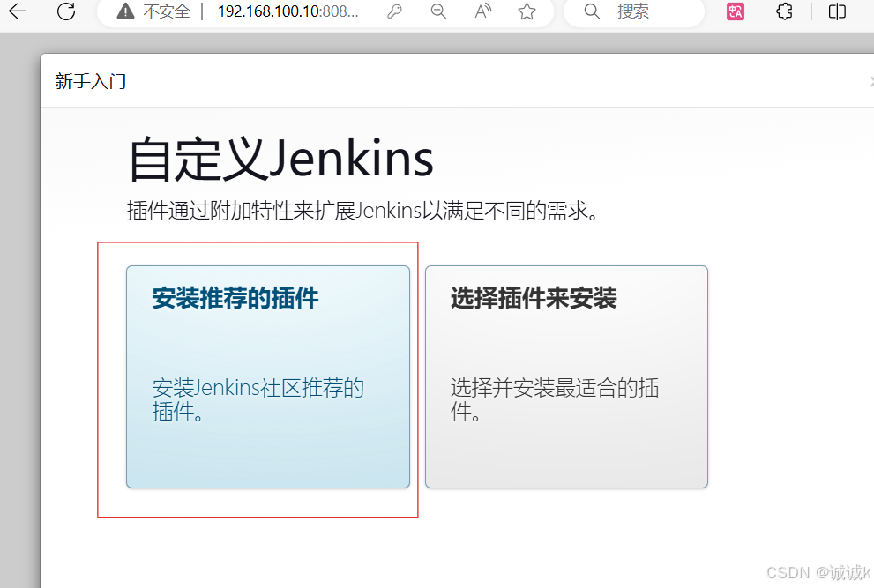Choose 选择插件来安装 option card
874x588 pixels.
566,376
